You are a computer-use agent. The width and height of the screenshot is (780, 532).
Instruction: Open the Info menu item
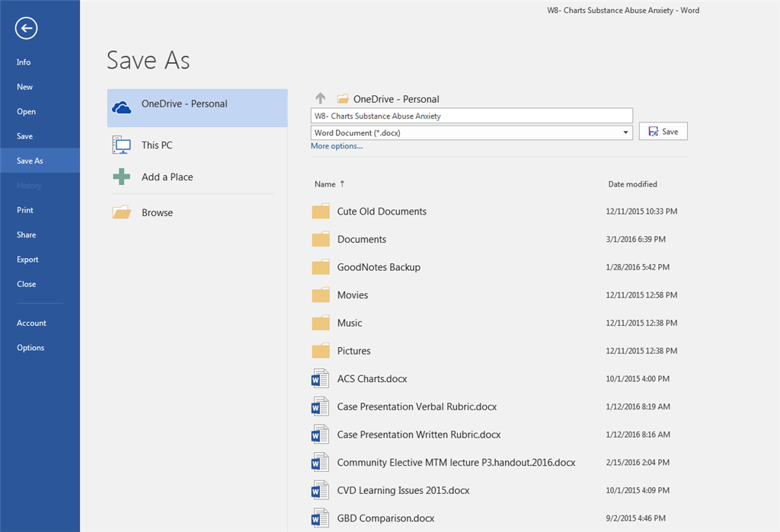(40, 62)
